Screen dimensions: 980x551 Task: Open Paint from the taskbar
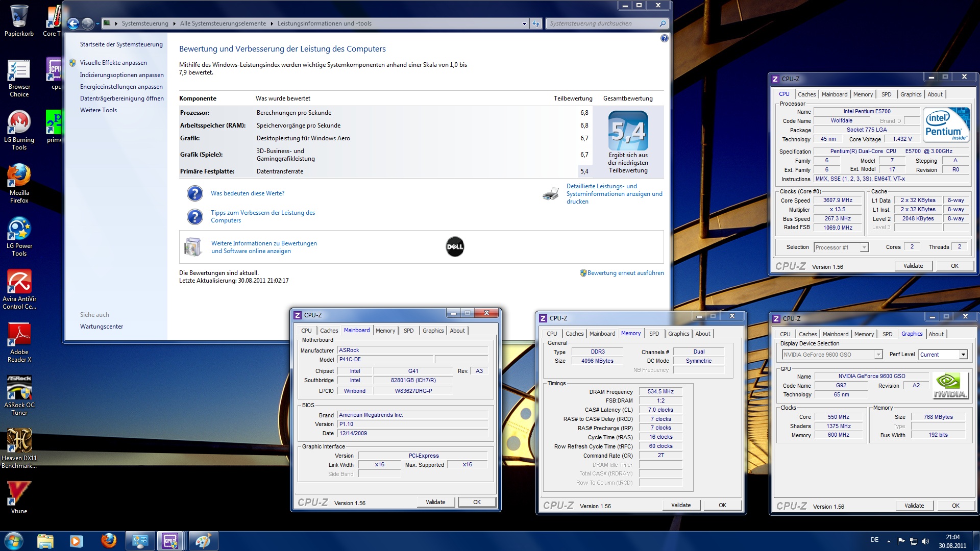pos(203,541)
